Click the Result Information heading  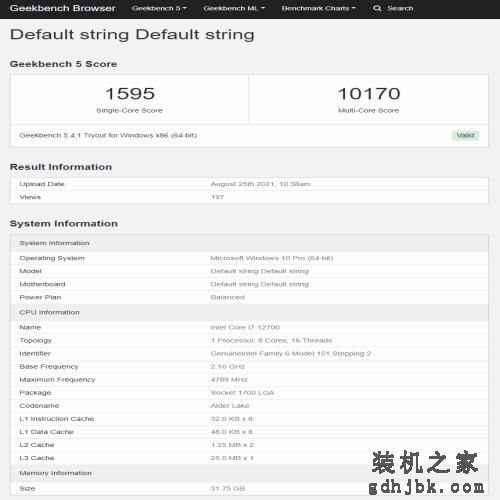61,167
